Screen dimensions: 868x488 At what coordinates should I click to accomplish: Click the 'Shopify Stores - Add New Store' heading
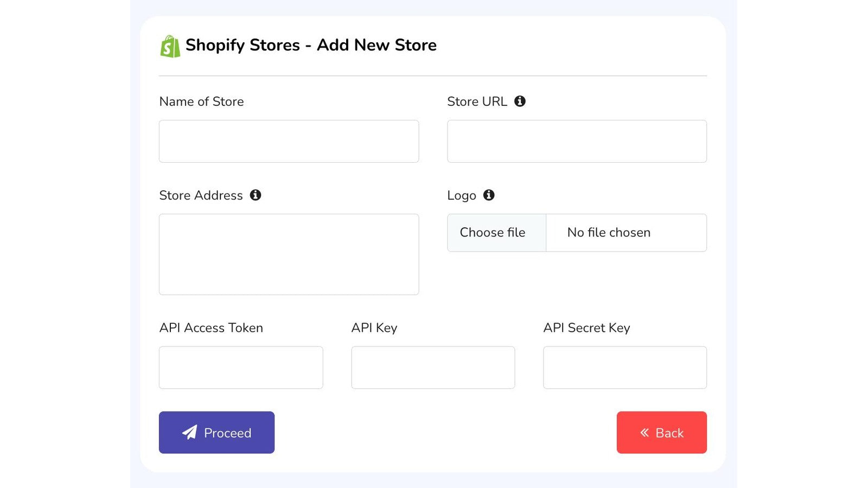[311, 45]
